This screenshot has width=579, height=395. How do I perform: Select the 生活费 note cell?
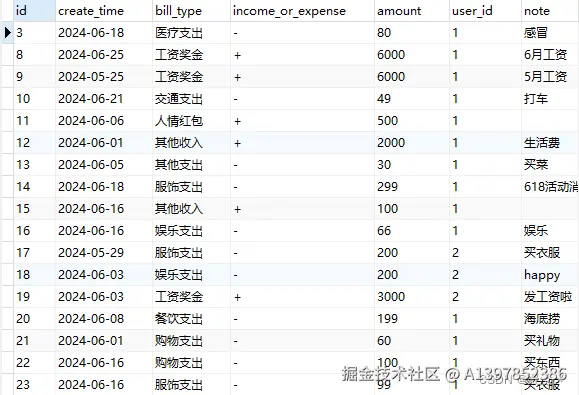[x=550, y=142]
